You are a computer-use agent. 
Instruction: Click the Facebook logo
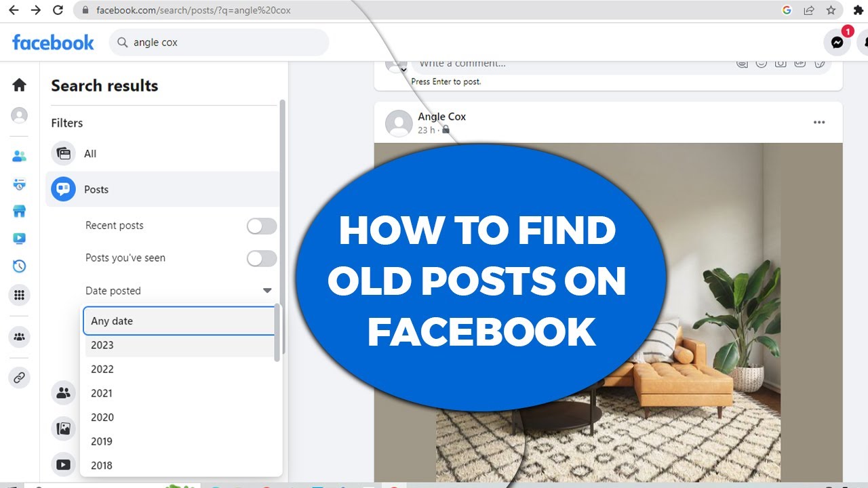53,43
